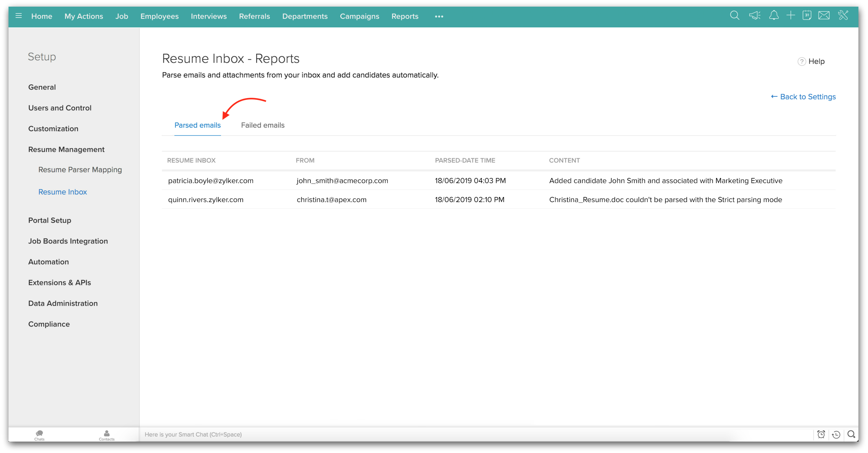Open Chats at the bottom bar
This screenshot has height=453, width=868.
click(39, 435)
